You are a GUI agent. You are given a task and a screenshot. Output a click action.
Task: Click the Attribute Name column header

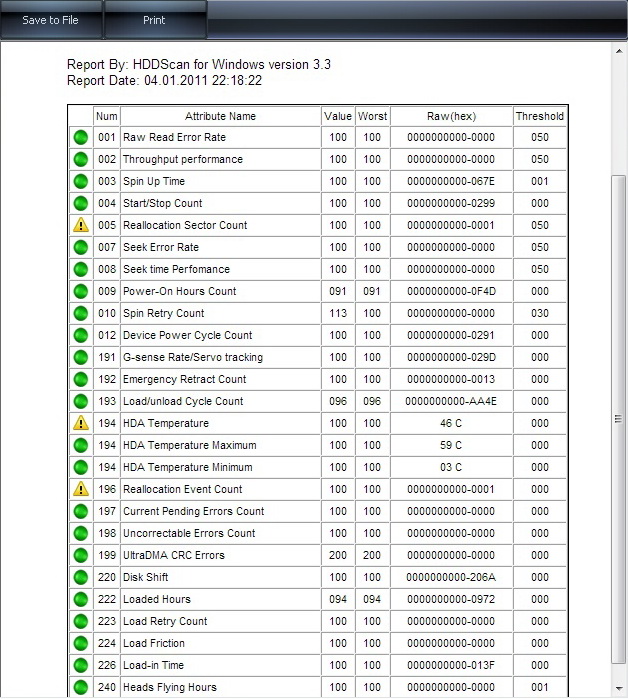pos(220,116)
